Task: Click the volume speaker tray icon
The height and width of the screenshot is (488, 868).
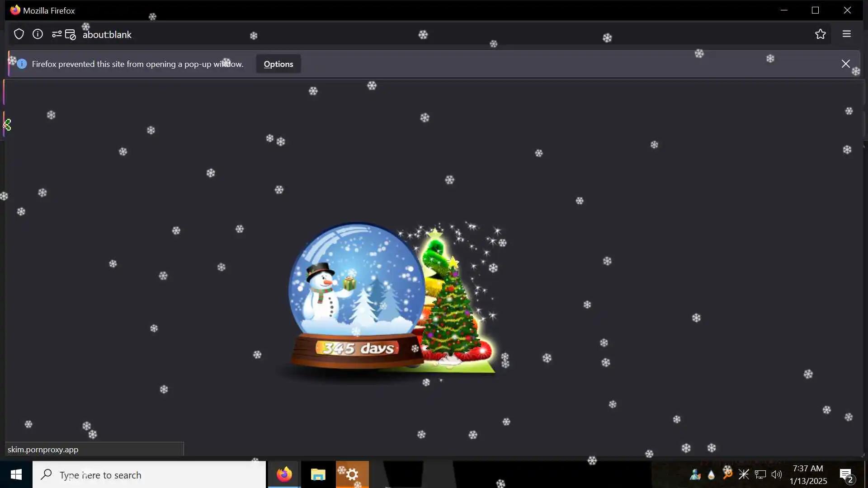Action: (x=776, y=474)
